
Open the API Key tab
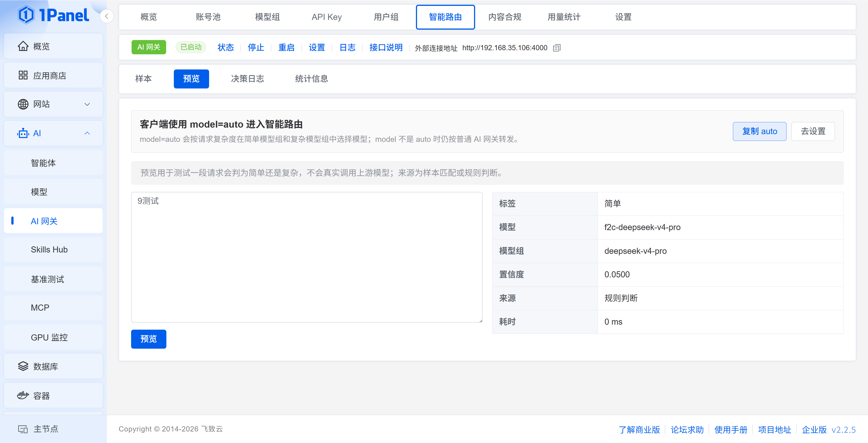326,17
